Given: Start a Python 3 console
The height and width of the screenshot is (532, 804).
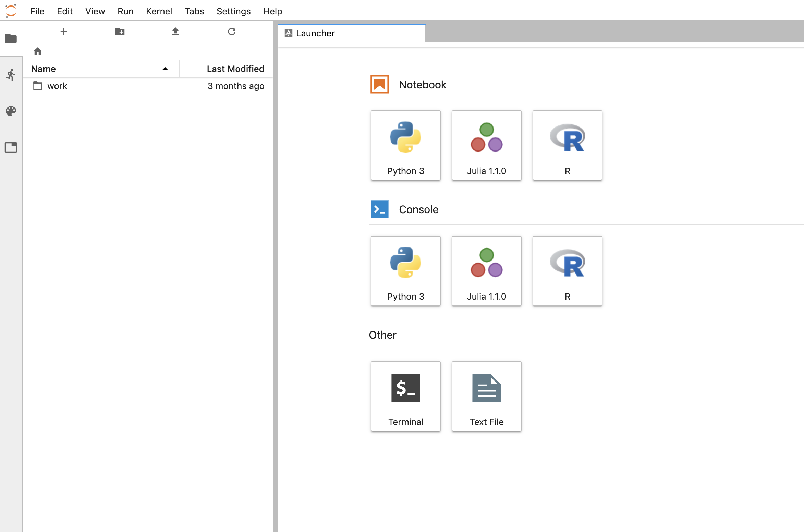Looking at the screenshot, I should pyautogui.click(x=405, y=271).
